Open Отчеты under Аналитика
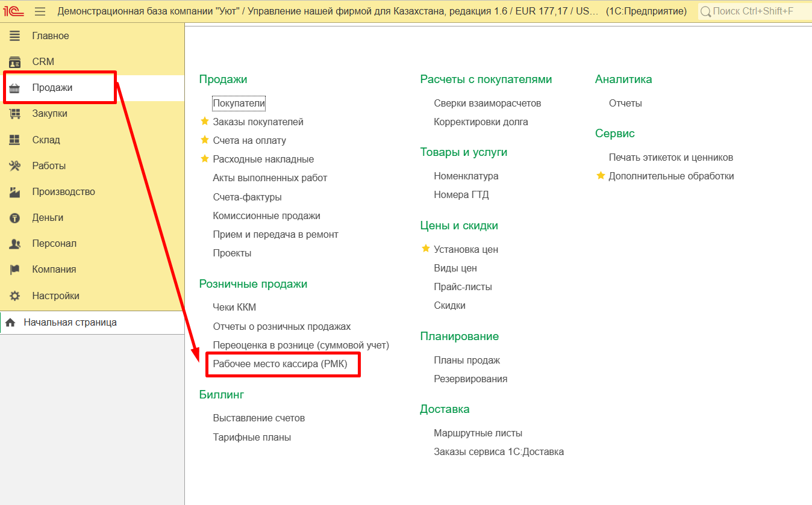This screenshot has height=505, width=812. (625, 104)
